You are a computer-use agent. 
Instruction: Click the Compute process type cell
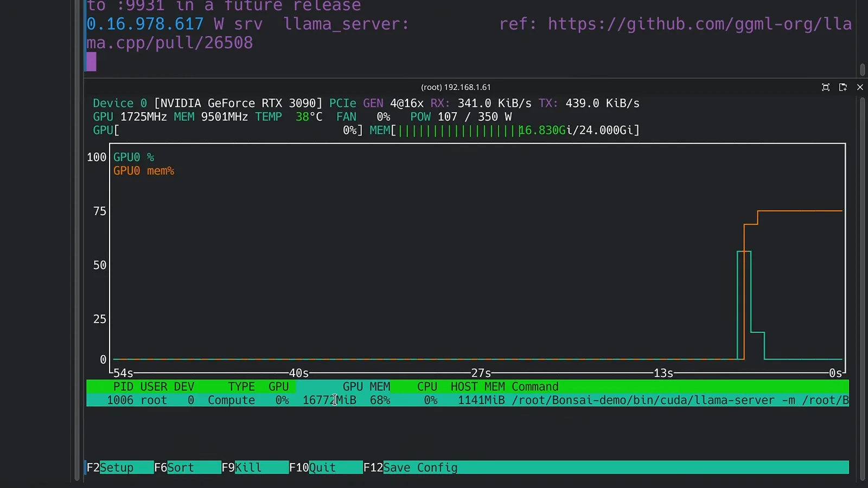click(231, 400)
